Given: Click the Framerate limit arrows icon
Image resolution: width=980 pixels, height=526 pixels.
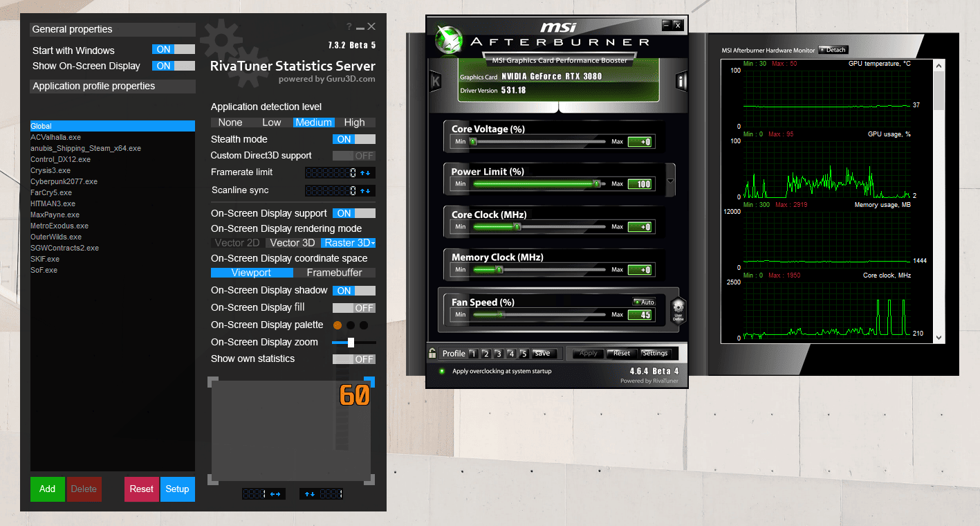Looking at the screenshot, I should [x=366, y=172].
